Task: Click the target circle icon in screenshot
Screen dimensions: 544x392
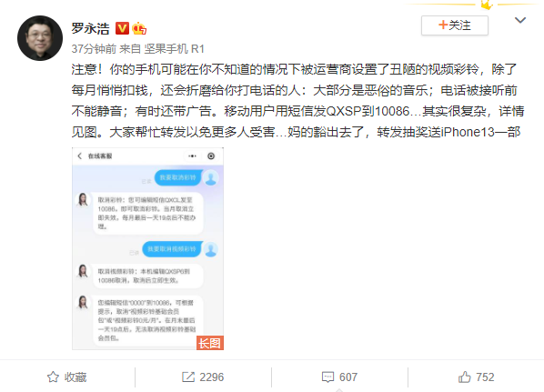Action: pos(211,156)
